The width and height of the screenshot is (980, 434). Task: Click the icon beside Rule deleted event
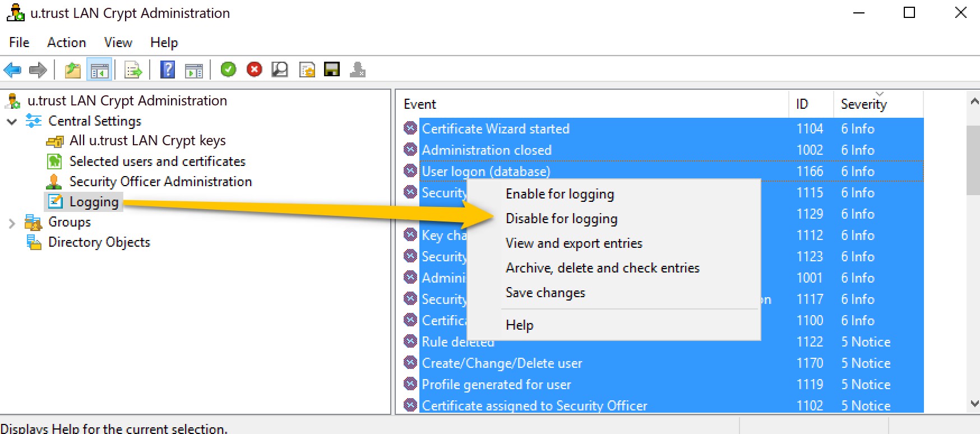[410, 341]
